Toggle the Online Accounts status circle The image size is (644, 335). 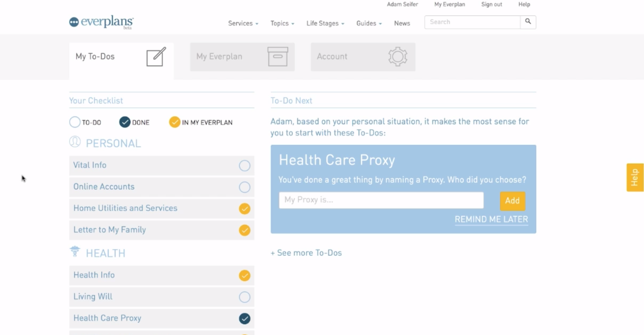click(245, 187)
